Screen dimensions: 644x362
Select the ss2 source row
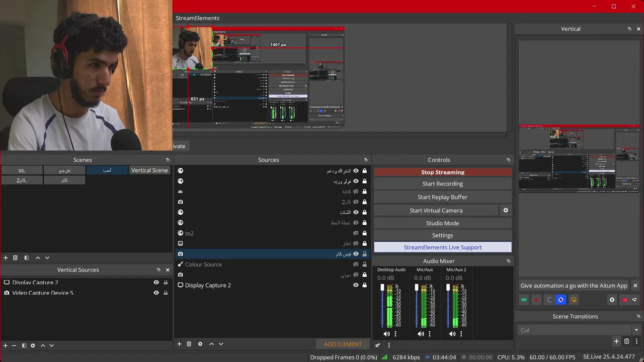click(x=272, y=233)
